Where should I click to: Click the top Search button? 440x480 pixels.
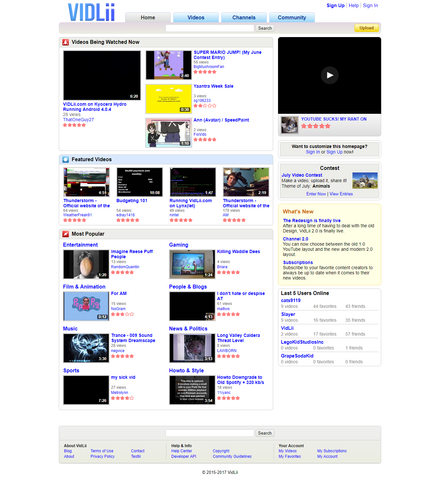(x=265, y=28)
